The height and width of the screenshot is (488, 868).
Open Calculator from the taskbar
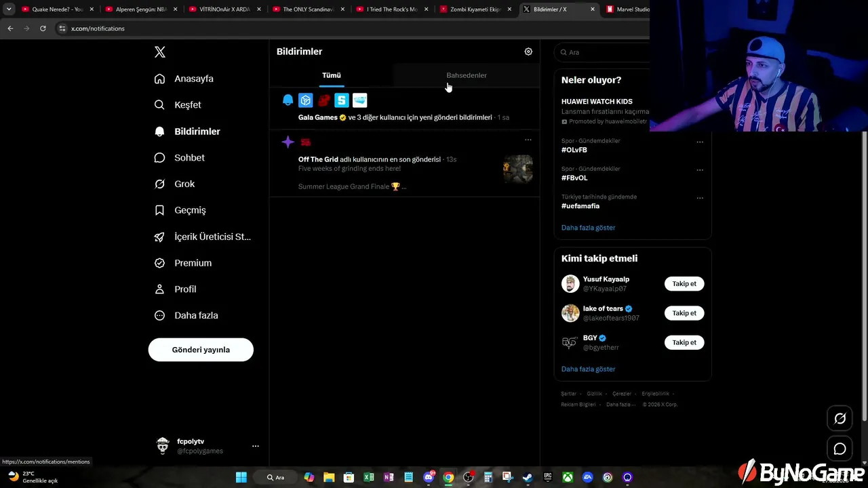click(488, 477)
